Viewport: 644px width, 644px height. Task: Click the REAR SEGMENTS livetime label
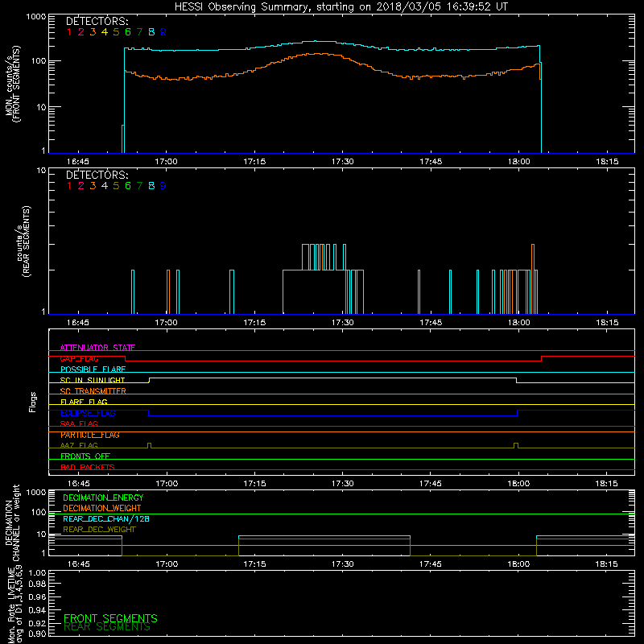coord(107,627)
